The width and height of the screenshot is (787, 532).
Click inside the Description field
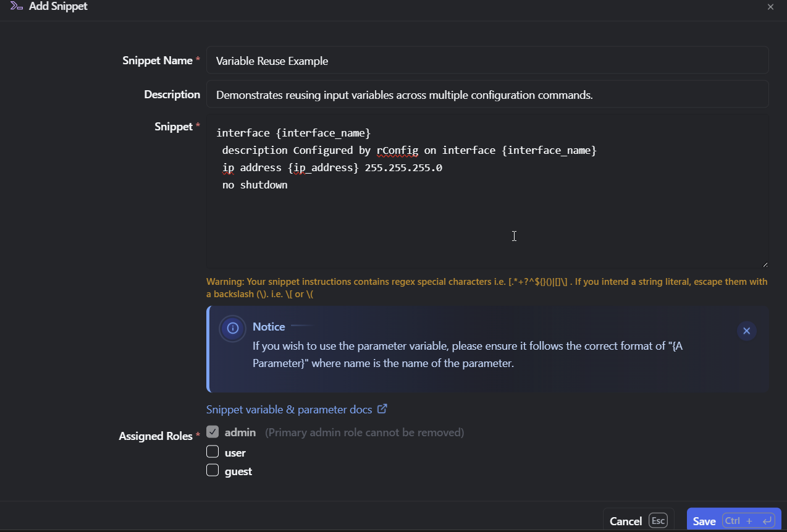click(x=432, y=95)
